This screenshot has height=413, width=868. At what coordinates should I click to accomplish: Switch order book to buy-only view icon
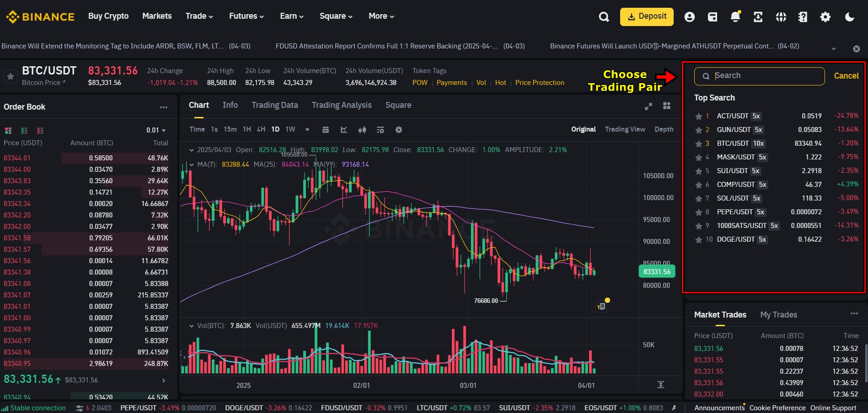(x=24, y=131)
